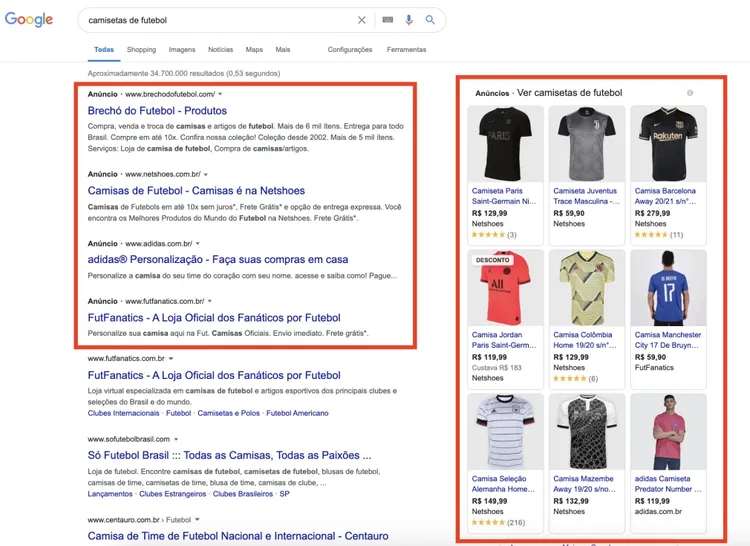Click the star rating with (216) reviews
This screenshot has width=750, height=546.
point(498,523)
